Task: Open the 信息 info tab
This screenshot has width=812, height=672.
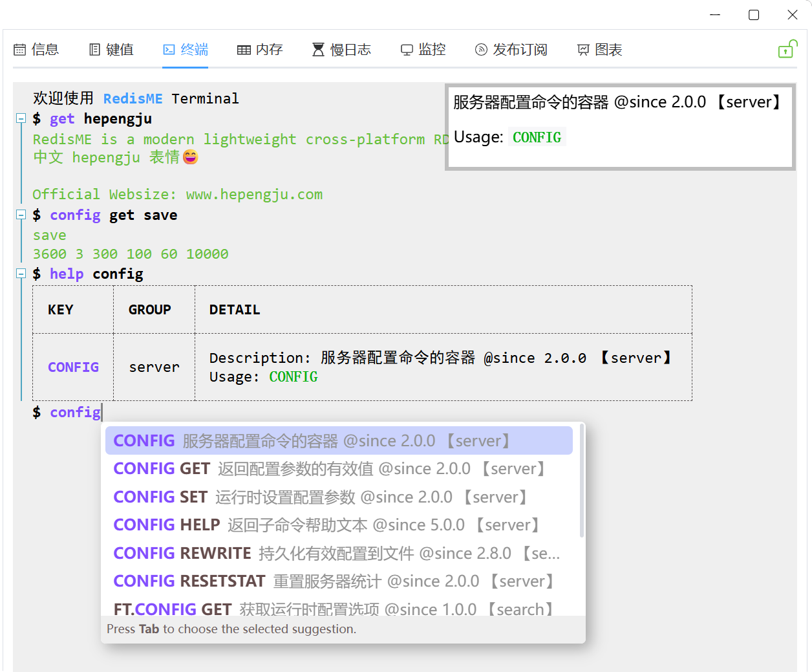Action: point(36,50)
